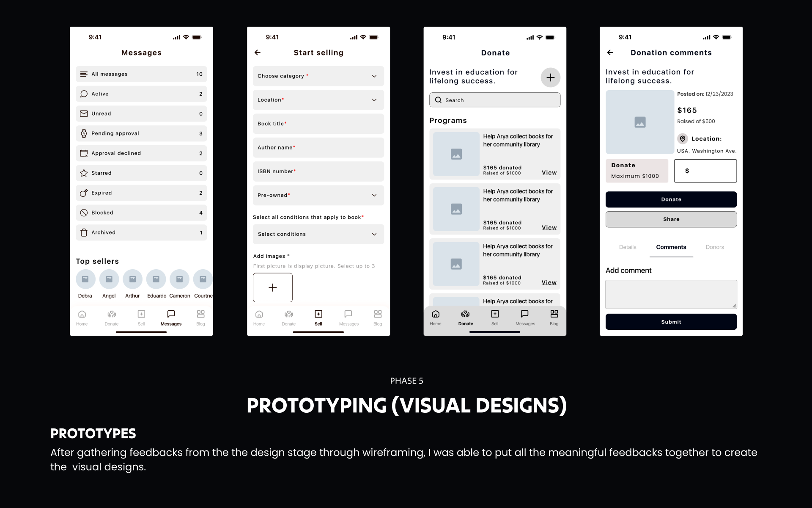Tap the Share button on donation page

pos(671,219)
